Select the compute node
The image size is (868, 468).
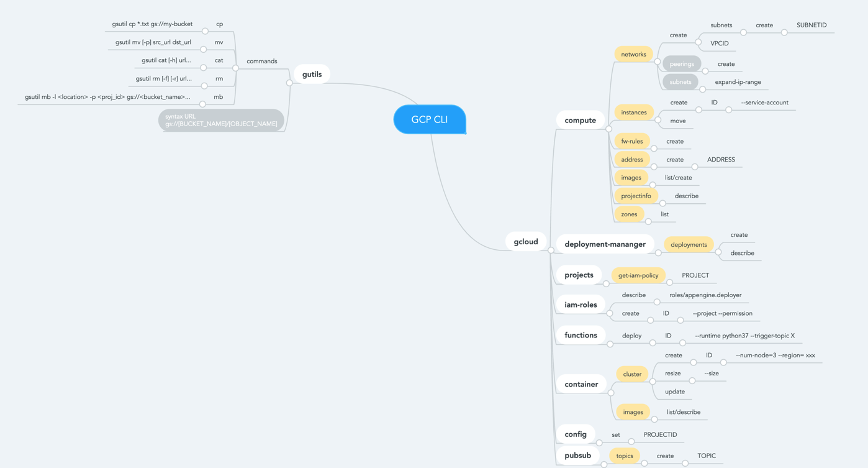point(580,121)
